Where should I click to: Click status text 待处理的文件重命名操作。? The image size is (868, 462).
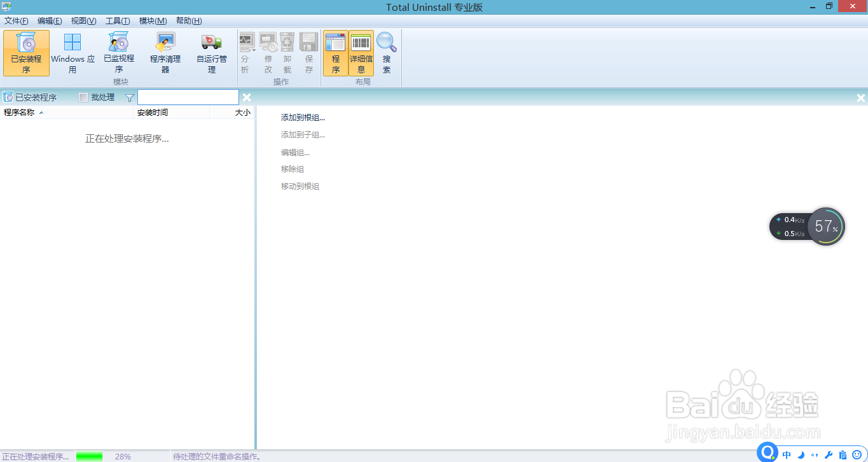coord(217,457)
